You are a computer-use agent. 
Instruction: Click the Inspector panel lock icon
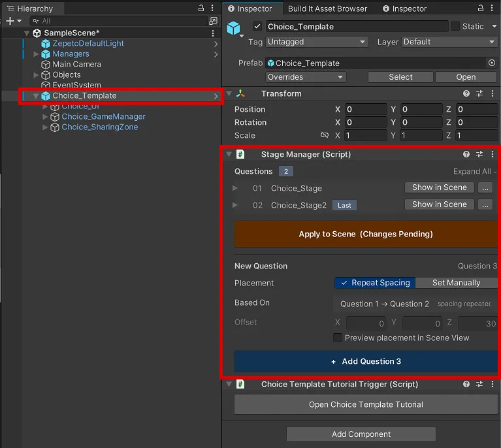481,8
